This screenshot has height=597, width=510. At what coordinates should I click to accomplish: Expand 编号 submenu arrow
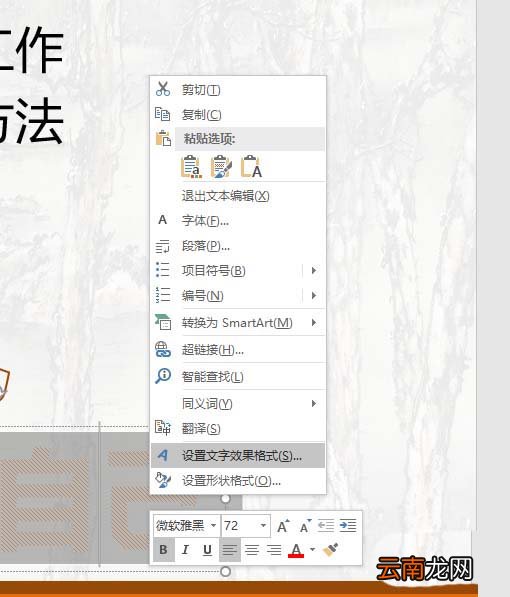click(x=314, y=295)
